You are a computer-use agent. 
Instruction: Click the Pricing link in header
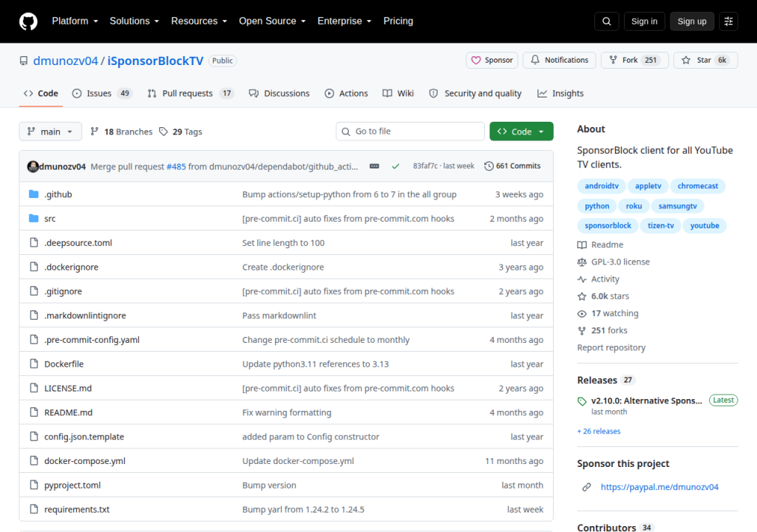(398, 21)
